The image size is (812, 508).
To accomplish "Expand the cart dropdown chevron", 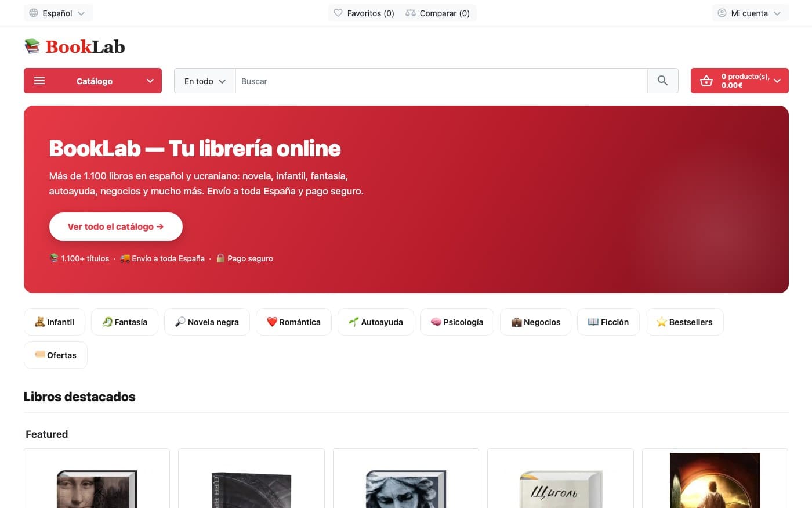I will point(777,81).
